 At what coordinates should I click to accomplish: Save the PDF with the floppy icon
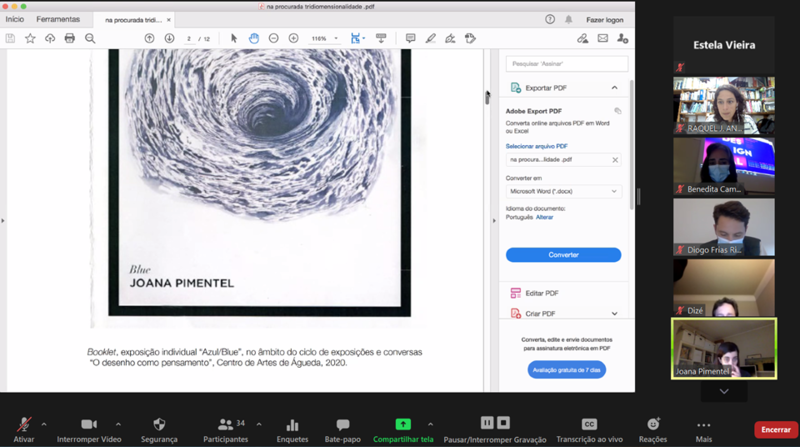[10, 38]
